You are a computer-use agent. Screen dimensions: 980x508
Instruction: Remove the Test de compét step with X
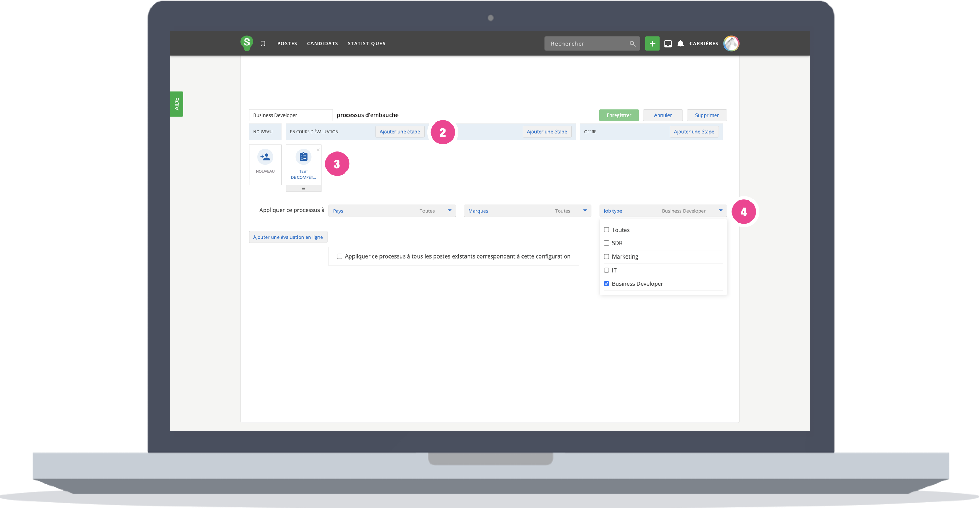(318, 150)
